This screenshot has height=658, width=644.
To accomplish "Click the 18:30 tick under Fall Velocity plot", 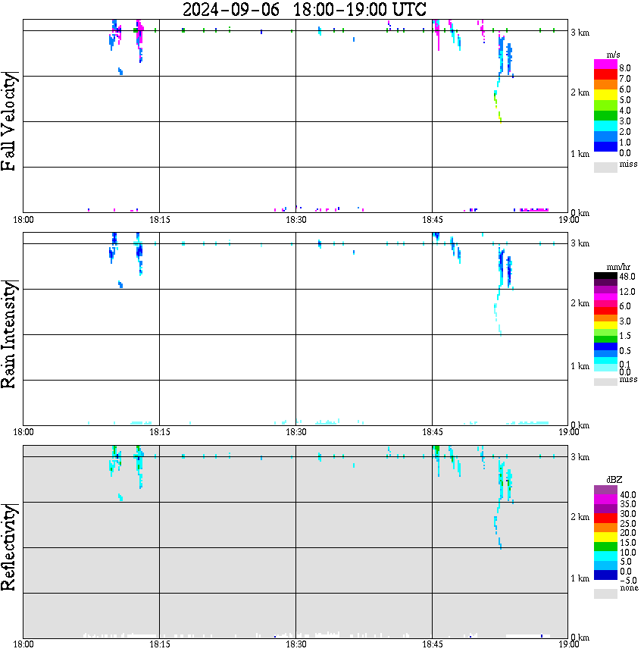I will [x=296, y=220].
